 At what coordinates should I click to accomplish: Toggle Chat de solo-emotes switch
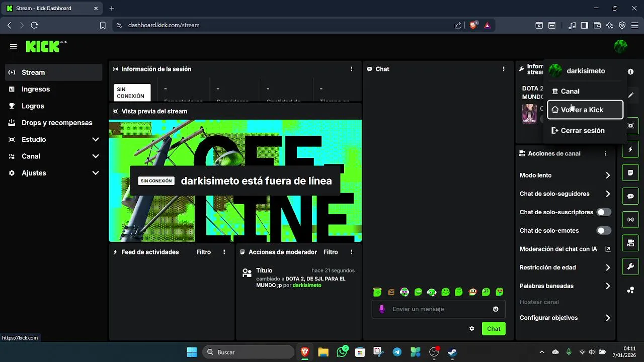[604, 231]
